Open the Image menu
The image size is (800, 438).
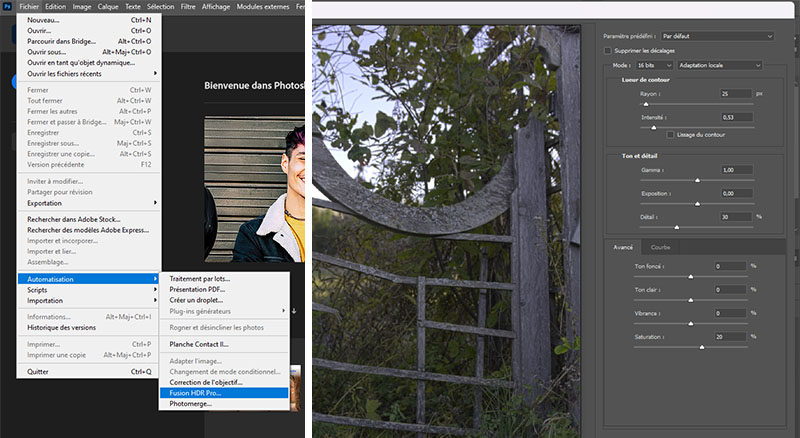[x=82, y=7]
